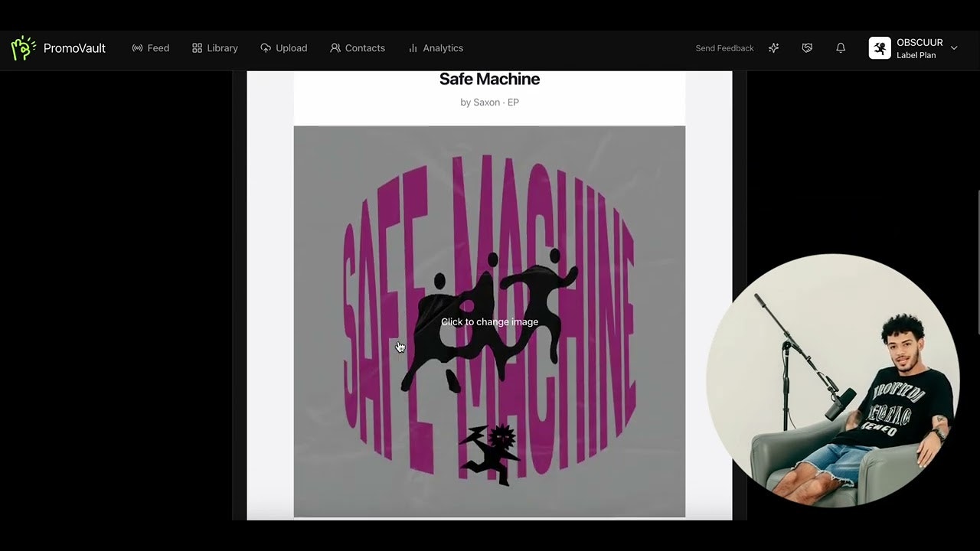The width and height of the screenshot is (980, 551).
Task: Open the Library page
Action: pos(215,48)
